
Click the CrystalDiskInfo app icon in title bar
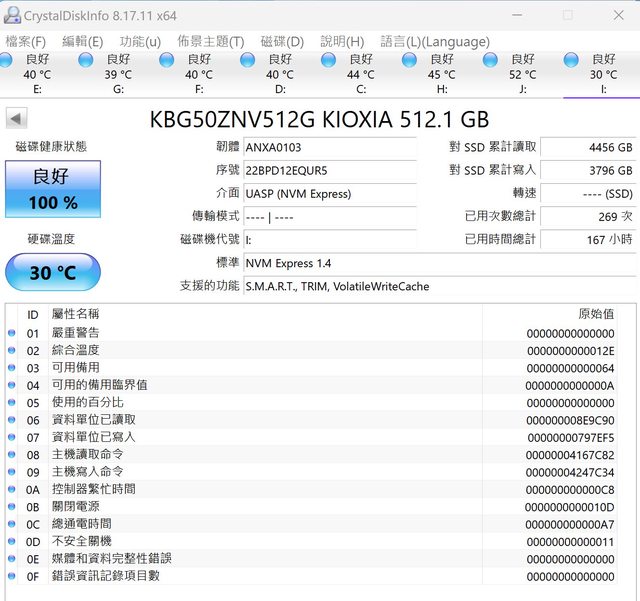point(12,15)
